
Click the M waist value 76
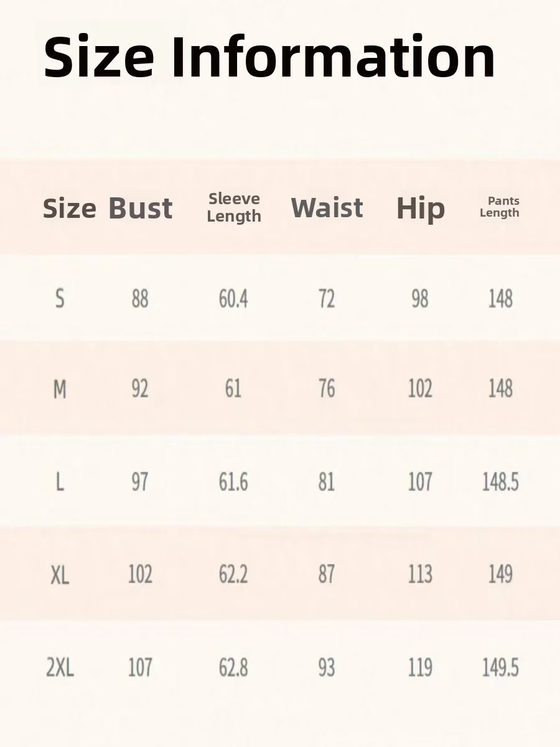coord(327,390)
